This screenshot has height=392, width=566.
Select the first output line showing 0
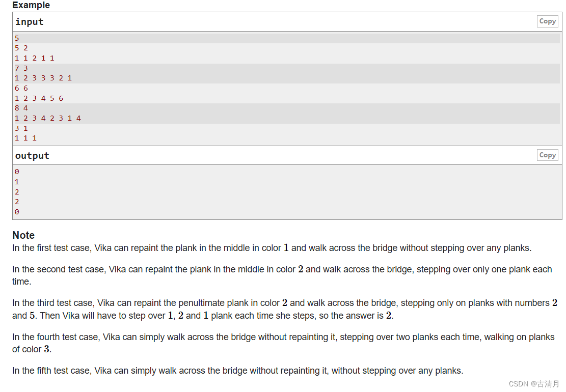pyautogui.click(x=17, y=171)
